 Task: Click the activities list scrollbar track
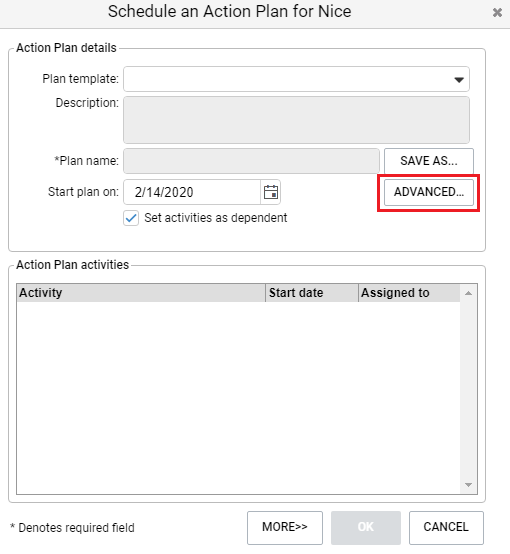tap(469, 389)
